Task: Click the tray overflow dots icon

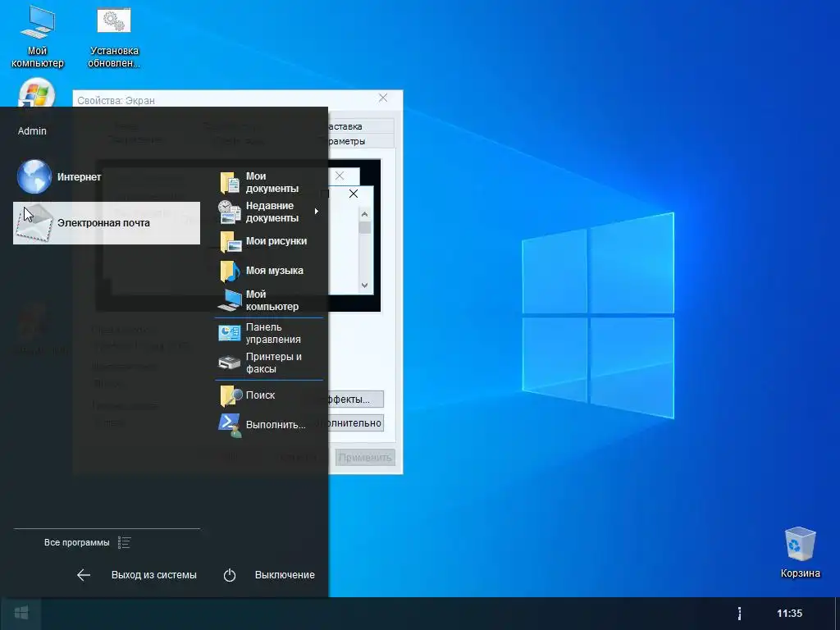Action: tap(739, 614)
